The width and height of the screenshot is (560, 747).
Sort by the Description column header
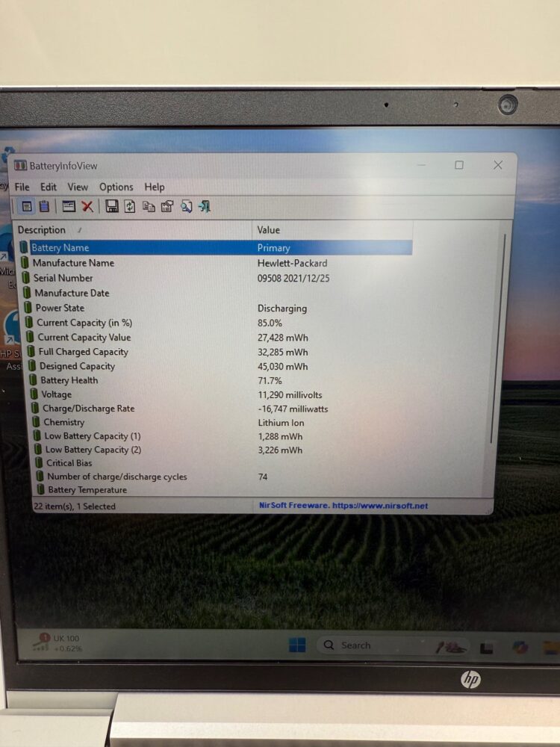pos(134,229)
